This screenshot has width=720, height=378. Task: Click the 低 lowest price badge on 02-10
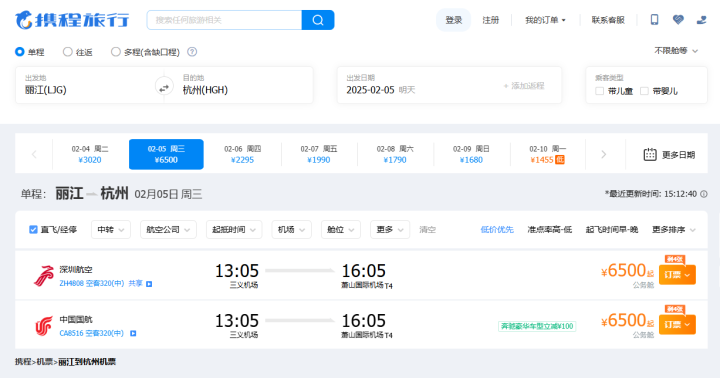tap(560, 160)
